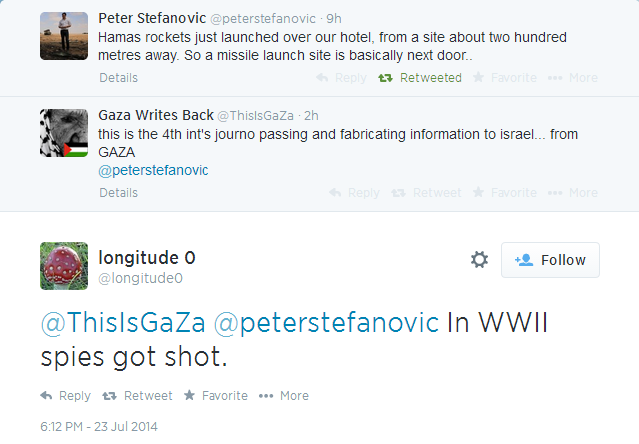The image size is (639, 444).
Task: Open More menu on Gaza Writes Back tweet
Action: (x=572, y=193)
